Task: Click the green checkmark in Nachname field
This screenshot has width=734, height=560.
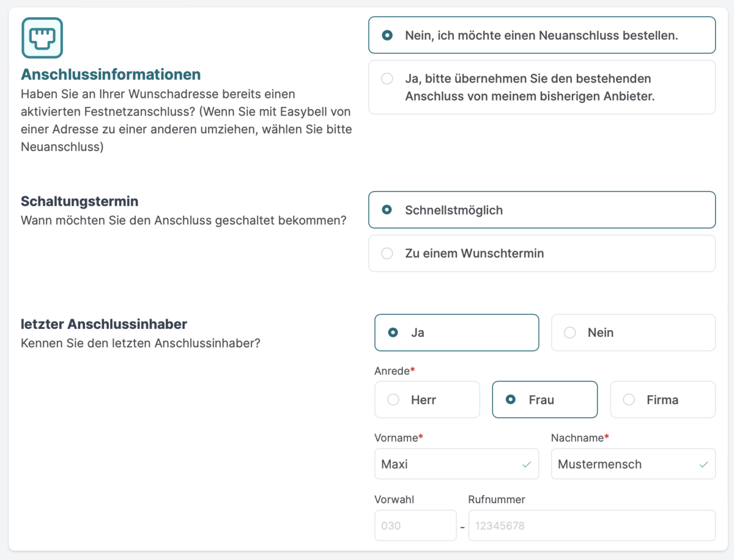Action: click(703, 465)
